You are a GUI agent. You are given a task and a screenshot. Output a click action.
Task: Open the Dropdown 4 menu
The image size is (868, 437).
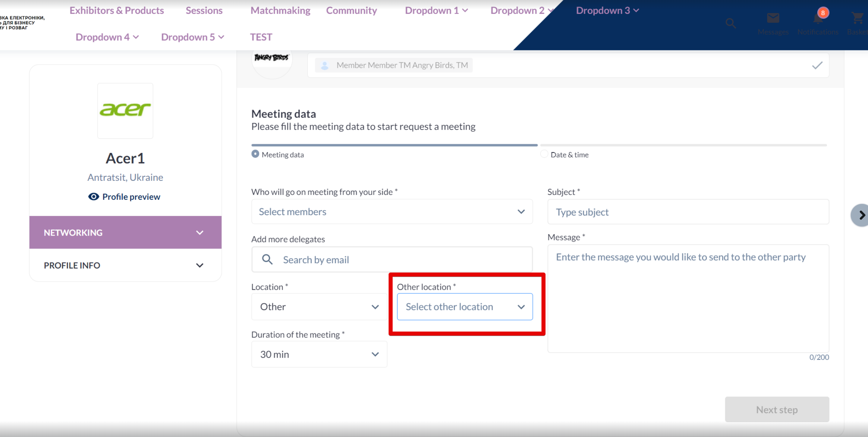pos(107,37)
